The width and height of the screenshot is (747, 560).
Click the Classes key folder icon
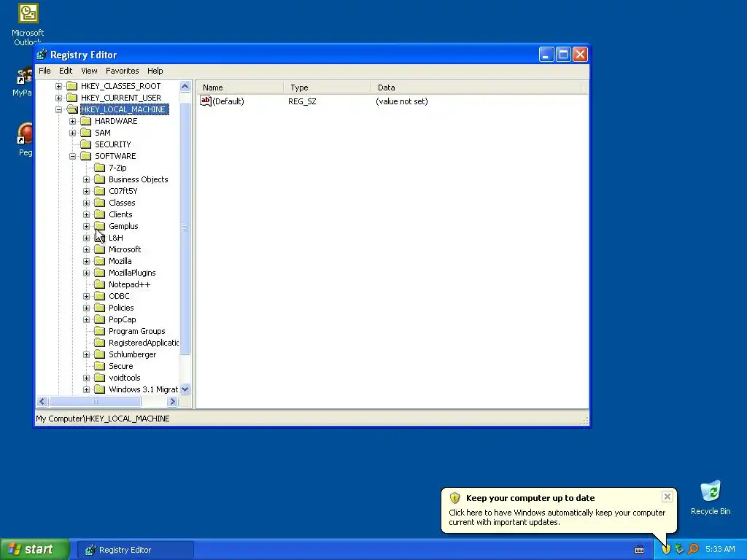pos(99,203)
